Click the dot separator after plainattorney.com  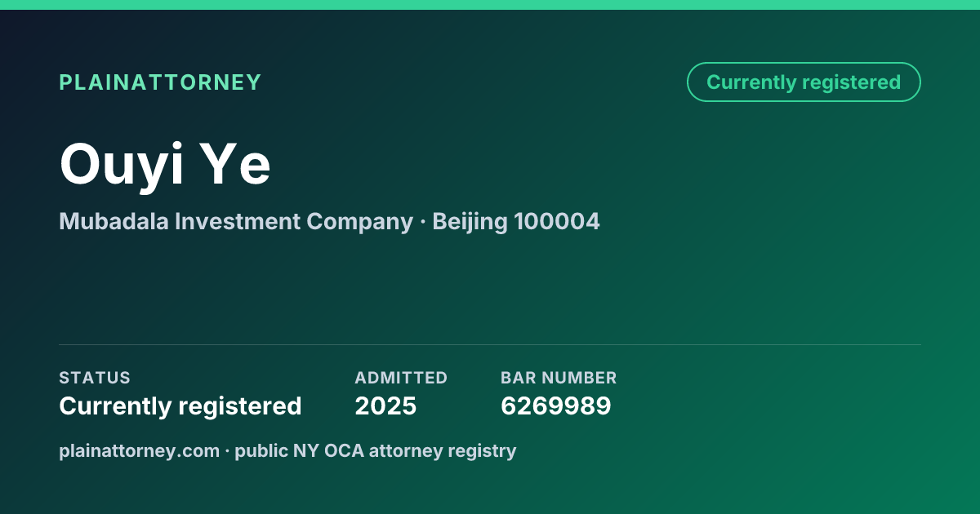227,451
